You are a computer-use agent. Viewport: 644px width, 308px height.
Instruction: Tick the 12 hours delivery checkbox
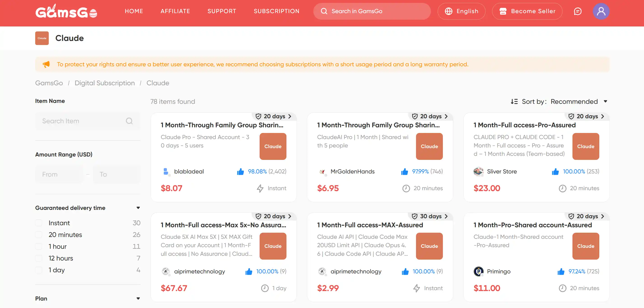click(39, 258)
